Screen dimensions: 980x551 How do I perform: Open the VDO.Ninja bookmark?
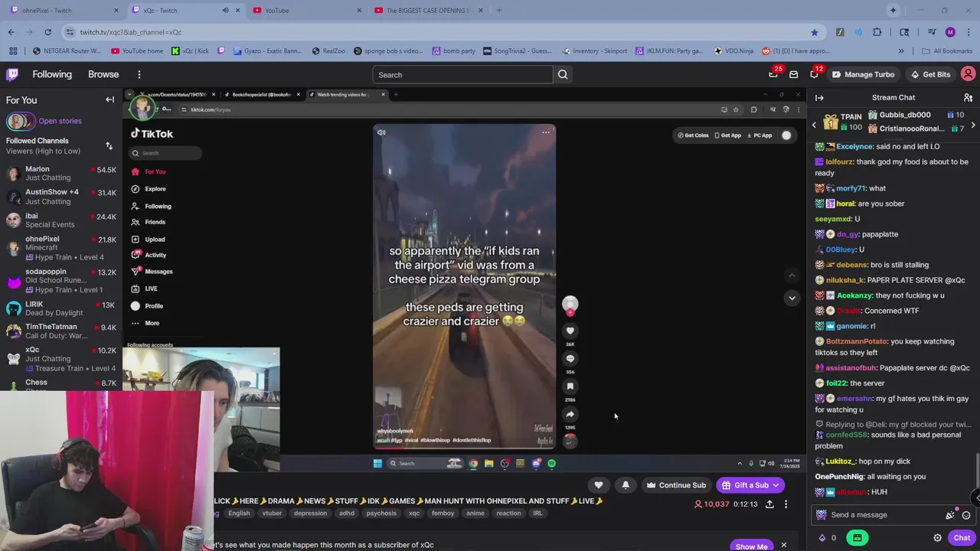click(733, 51)
